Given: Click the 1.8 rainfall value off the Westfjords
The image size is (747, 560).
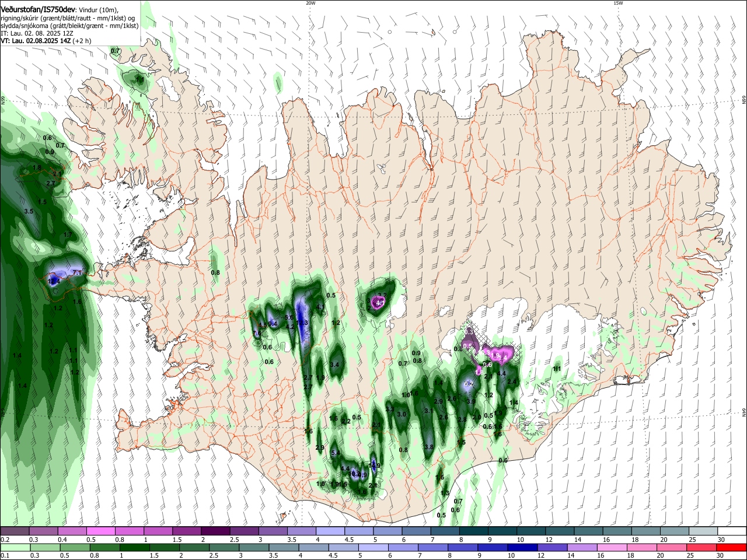Looking at the screenshot, I should point(37,168).
